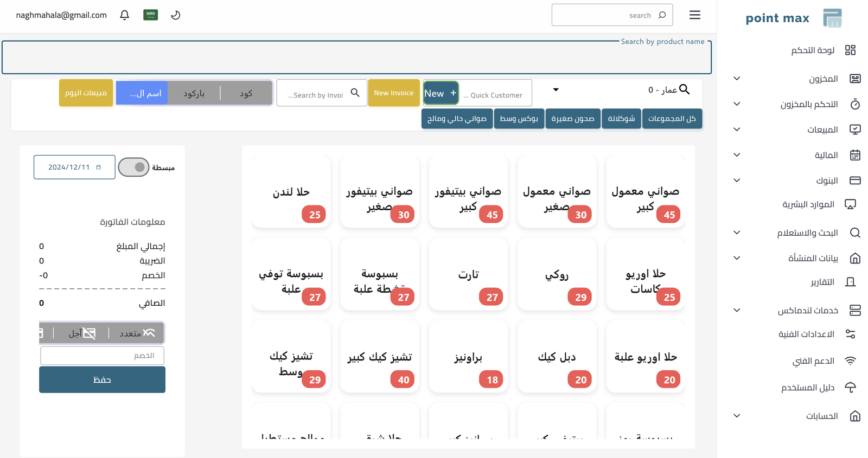Click the date field 2024/12/11

[74, 167]
